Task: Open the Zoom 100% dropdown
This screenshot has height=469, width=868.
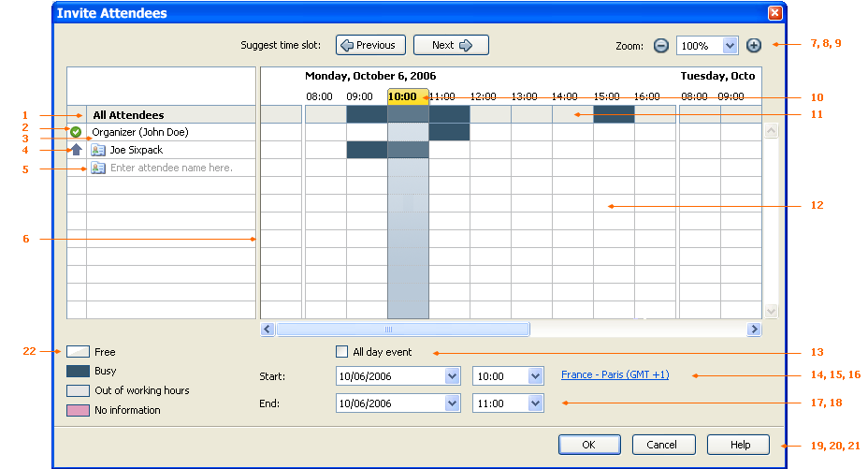Action: [730, 46]
